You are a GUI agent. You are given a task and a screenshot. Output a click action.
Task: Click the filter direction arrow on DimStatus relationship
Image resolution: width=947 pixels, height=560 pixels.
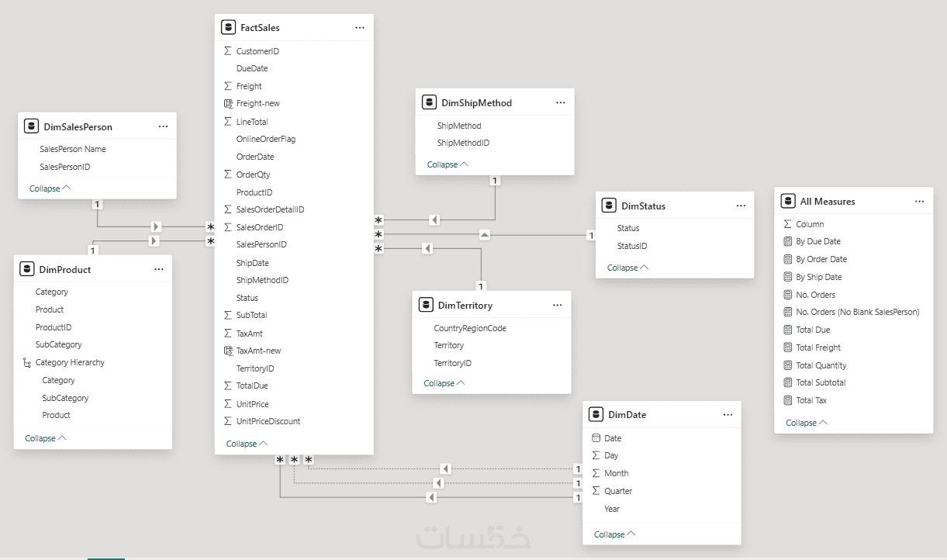(484, 234)
